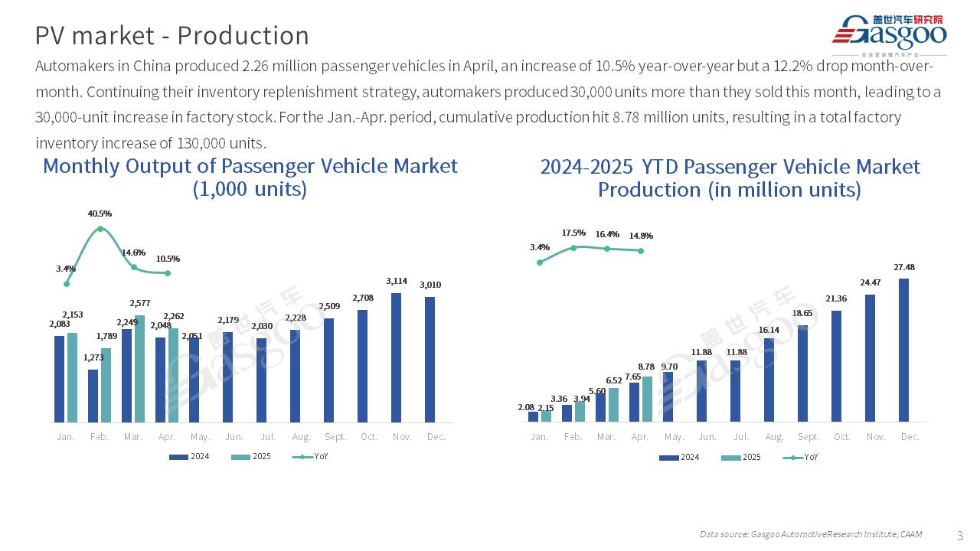This screenshot has width=980, height=551.
Task: Click the 9.70 May YTD label
Action: [x=670, y=367]
